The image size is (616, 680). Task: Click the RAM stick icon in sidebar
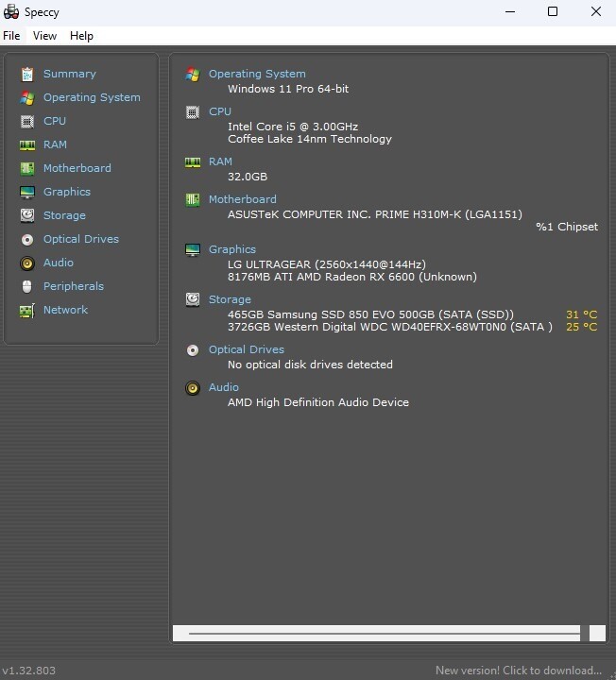27,144
